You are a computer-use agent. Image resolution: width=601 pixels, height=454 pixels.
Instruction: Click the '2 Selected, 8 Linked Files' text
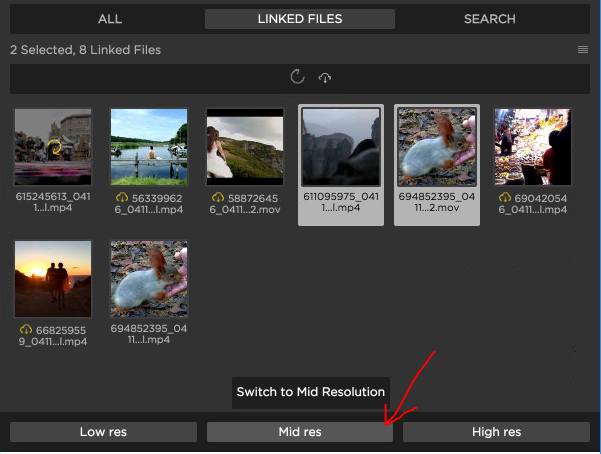pos(85,50)
